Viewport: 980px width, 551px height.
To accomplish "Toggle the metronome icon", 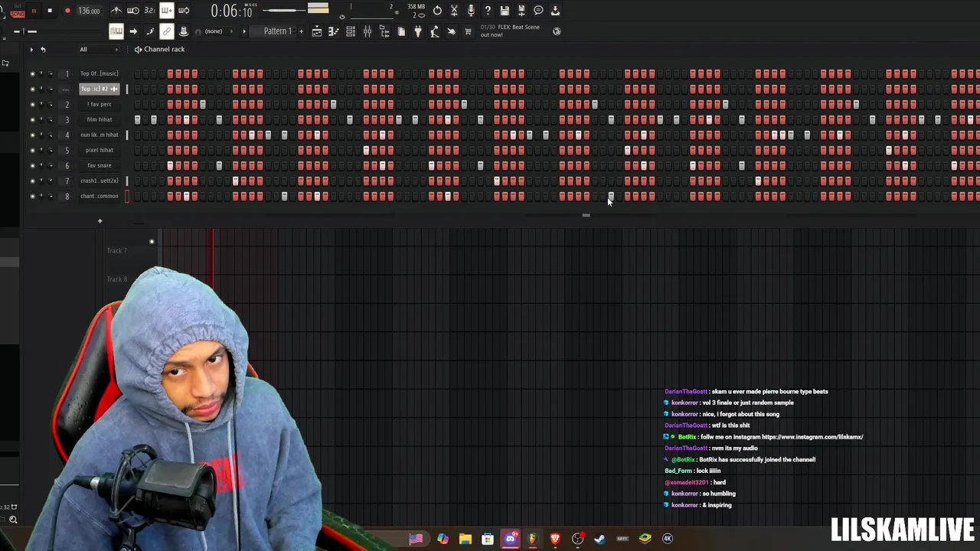I will [x=116, y=11].
